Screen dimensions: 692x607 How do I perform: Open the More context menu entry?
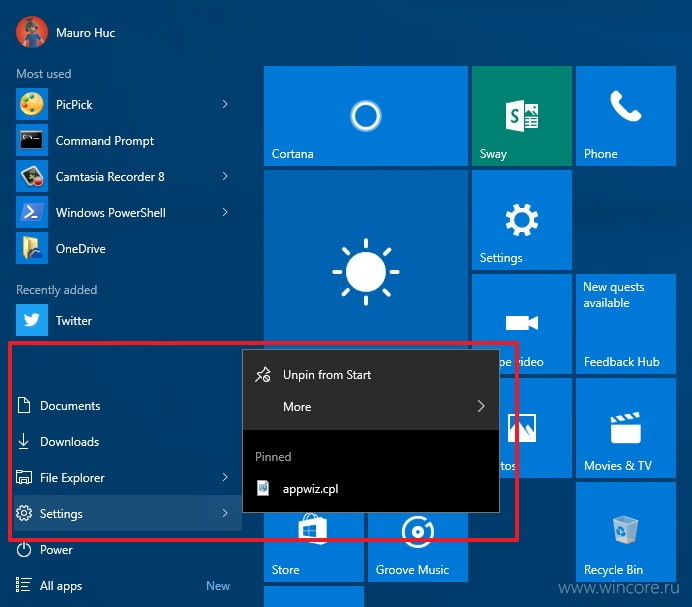tap(371, 406)
